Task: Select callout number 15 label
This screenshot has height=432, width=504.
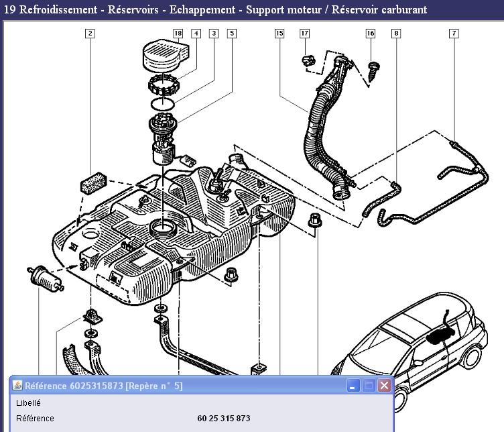Action: [279, 33]
